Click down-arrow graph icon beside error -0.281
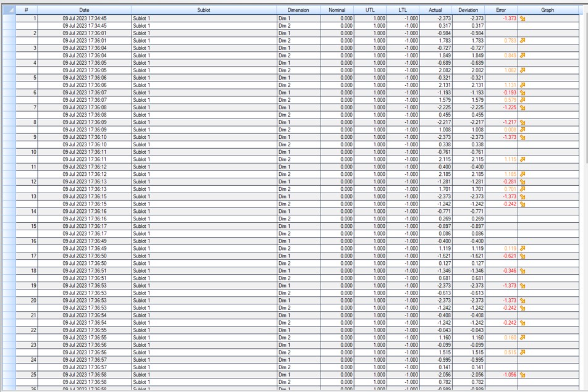Viewport: 588px width, 392px height. coord(523,181)
